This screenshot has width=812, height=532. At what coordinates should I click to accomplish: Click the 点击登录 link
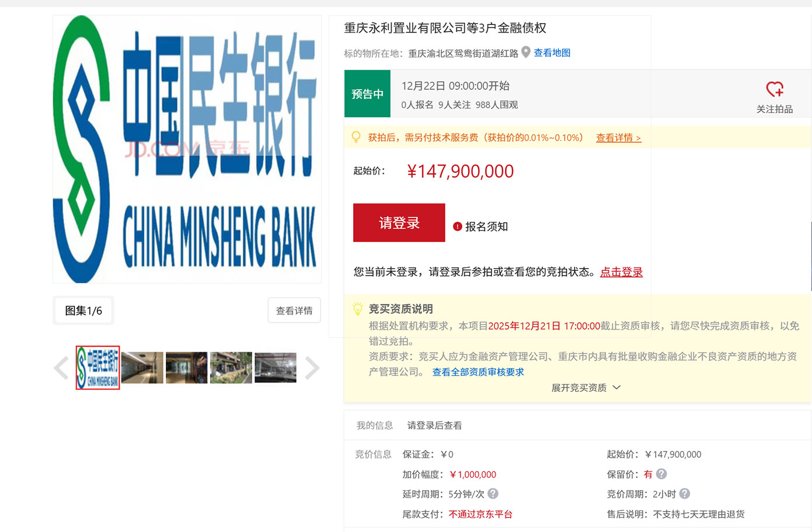(621, 272)
